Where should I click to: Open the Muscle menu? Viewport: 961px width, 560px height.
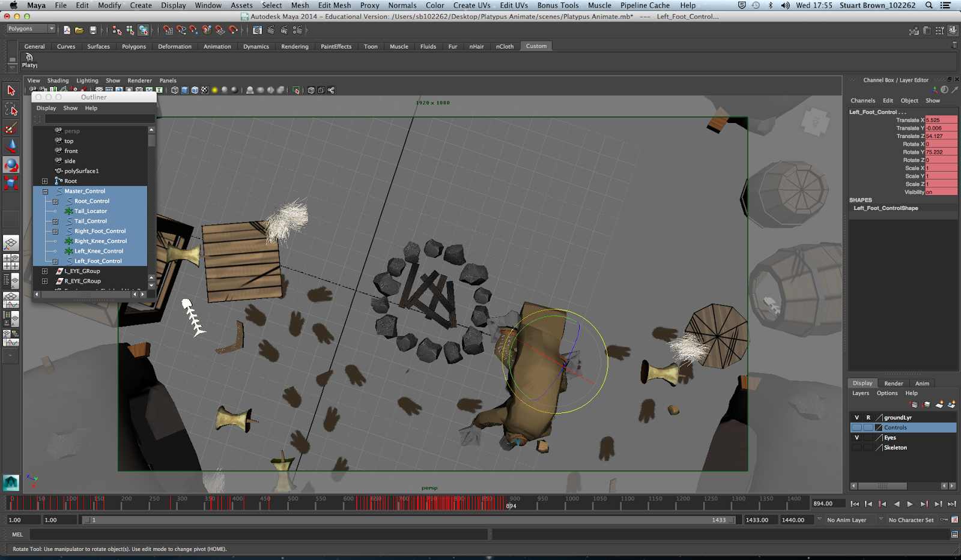tap(599, 5)
